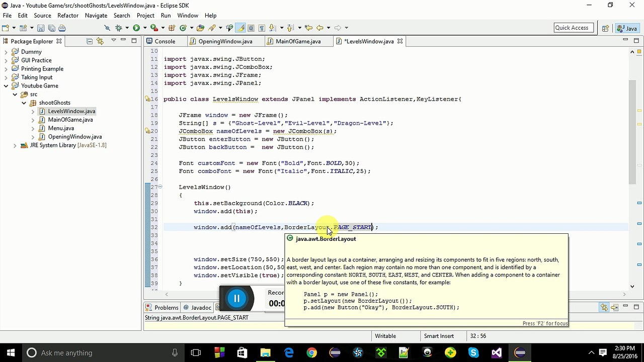The height and width of the screenshot is (362, 644).
Task: Toggle Show Whitespace Characters
Action: point(262,28)
